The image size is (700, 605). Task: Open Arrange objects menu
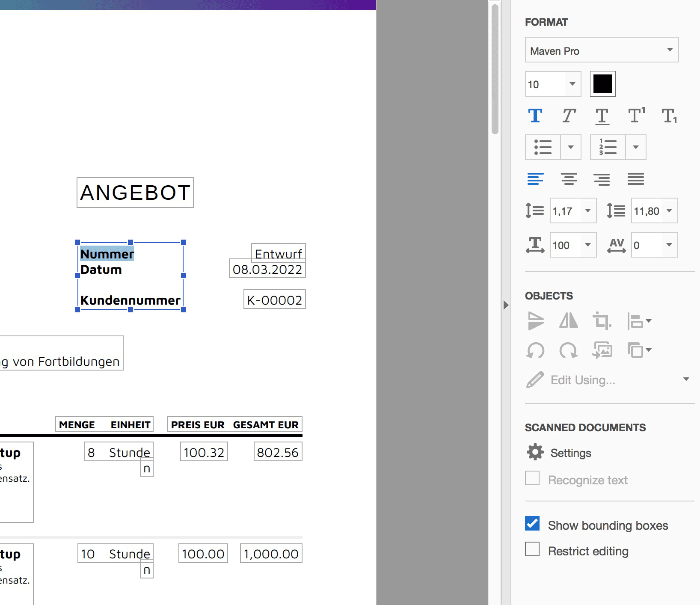(x=639, y=350)
